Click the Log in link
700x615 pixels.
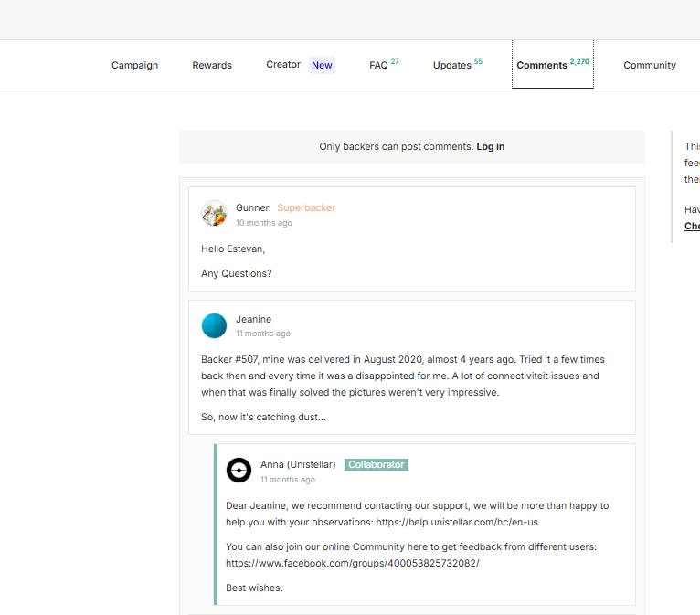tap(490, 146)
